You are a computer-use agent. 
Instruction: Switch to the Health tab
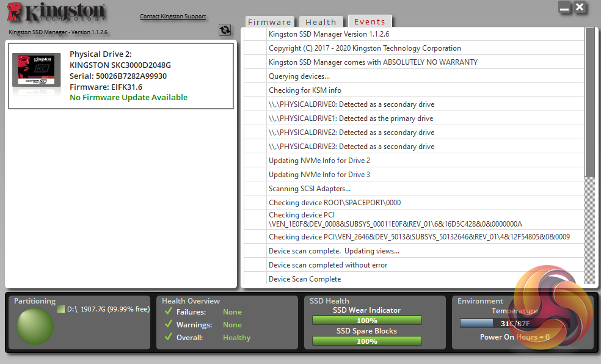321,22
